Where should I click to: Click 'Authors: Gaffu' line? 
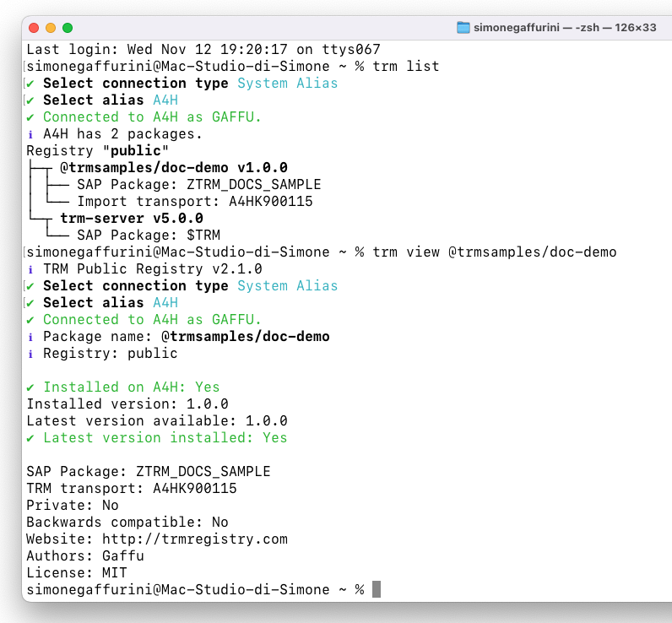85,555
